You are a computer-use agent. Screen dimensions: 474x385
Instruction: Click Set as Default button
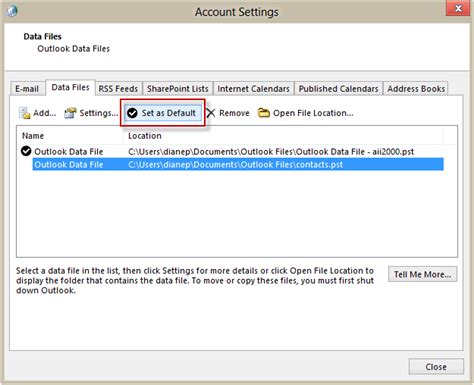163,113
